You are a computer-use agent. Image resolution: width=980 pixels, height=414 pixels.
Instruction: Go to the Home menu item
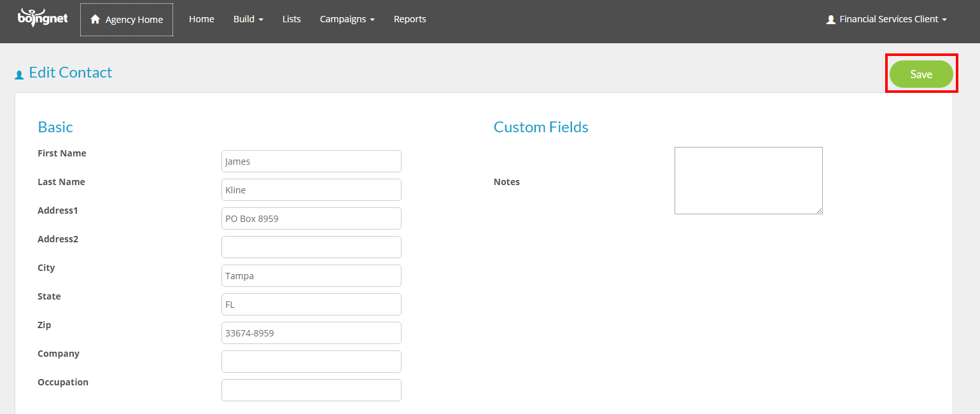(x=201, y=19)
